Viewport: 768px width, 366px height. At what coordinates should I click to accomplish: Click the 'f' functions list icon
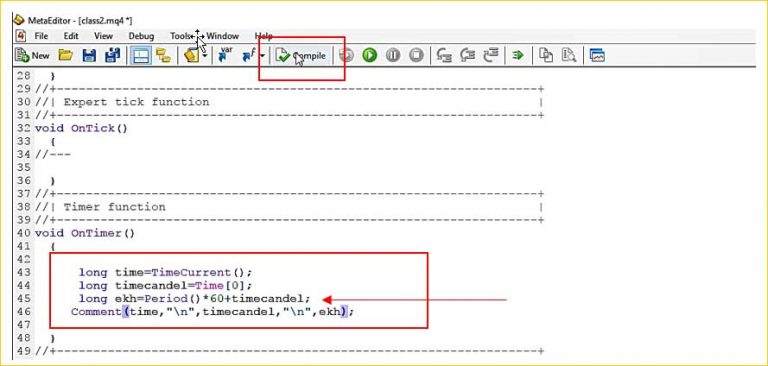tap(249, 56)
